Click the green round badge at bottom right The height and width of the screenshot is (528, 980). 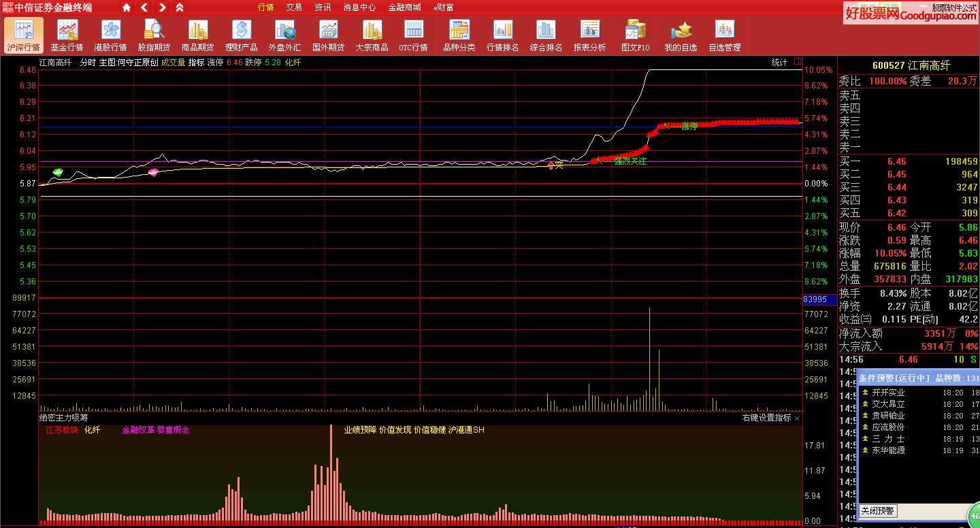pos(973,516)
